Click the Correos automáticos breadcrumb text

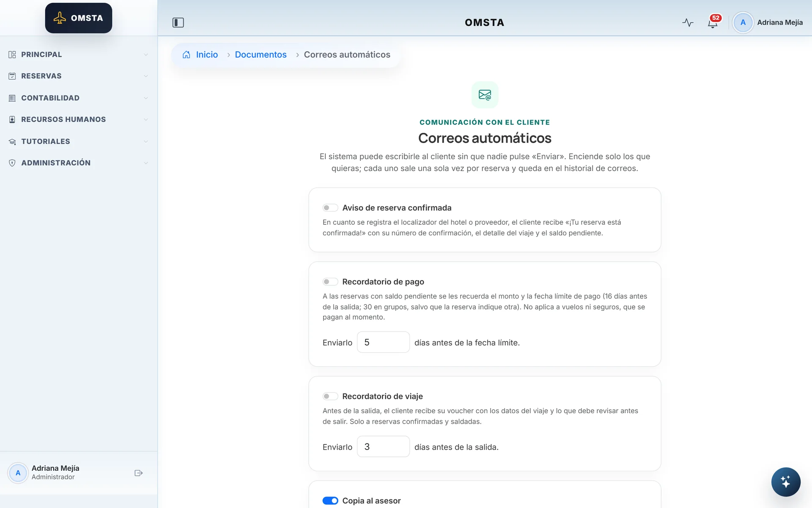[x=347, y=55]
